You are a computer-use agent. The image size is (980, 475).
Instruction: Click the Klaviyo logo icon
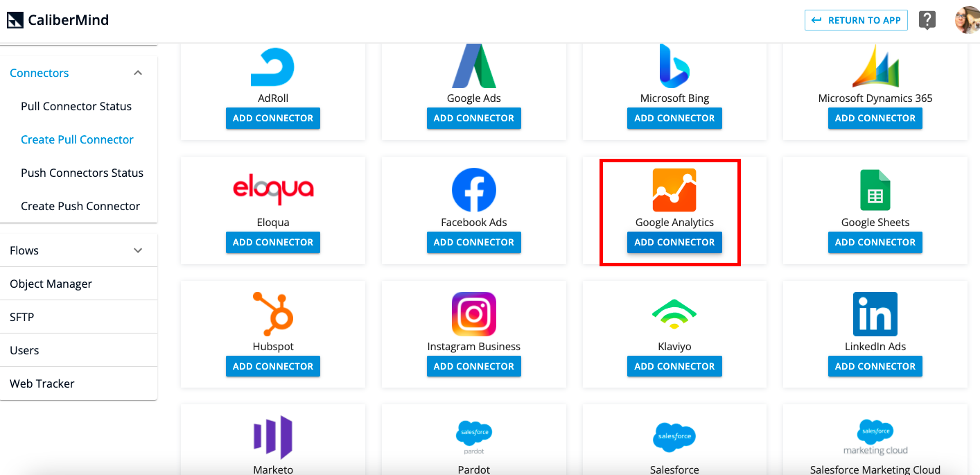(x=674, y=313)
